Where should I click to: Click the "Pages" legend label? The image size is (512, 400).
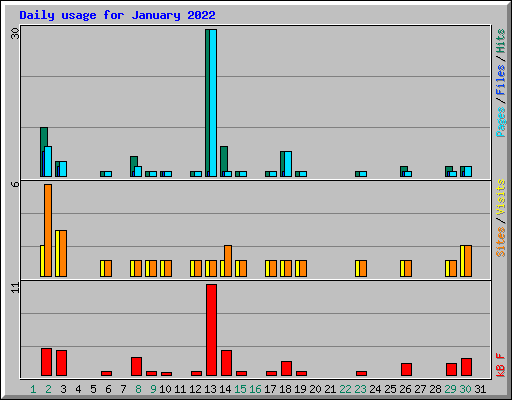(500, 122)
